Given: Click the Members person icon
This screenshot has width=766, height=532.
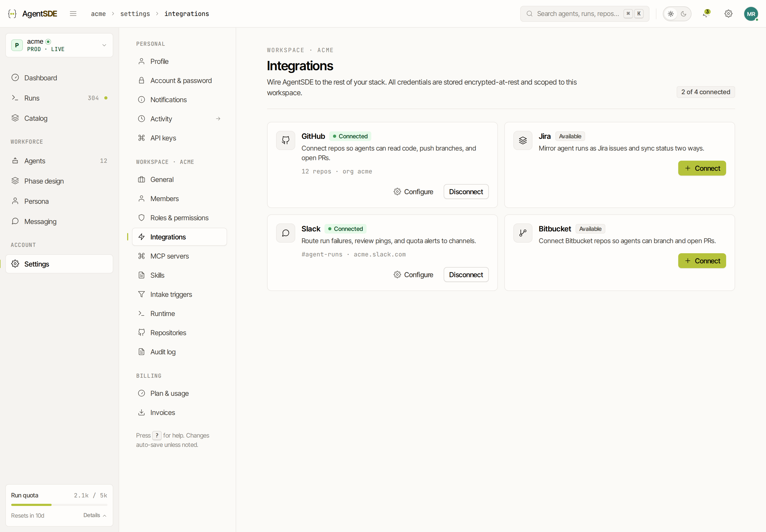Looking at the screenshot, I should pyautogui.click(x=141, y=199).
